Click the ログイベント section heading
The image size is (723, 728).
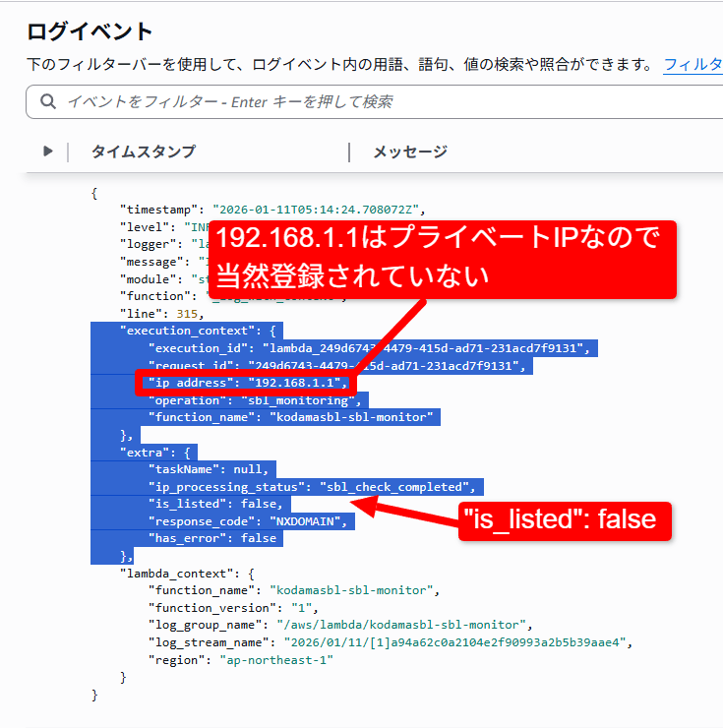(x=90, y=31)
